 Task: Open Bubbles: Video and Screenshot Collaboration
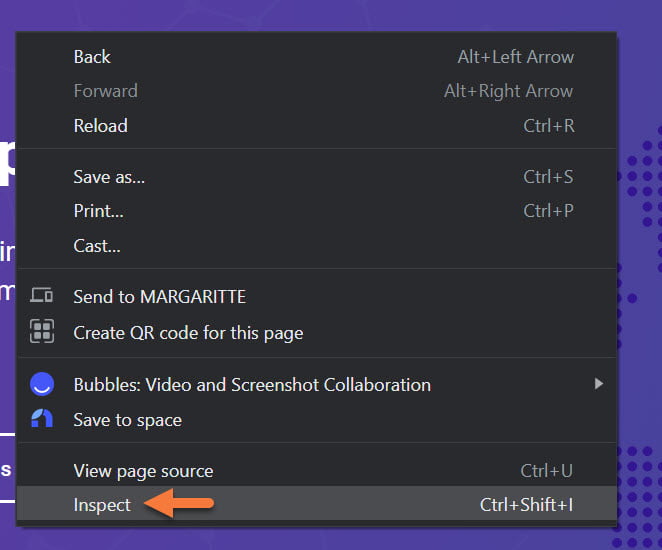click(x=252, y=384)
